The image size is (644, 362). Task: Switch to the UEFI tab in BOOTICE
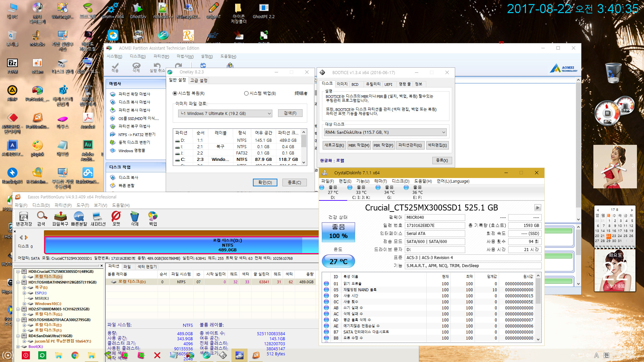(388, 84)
